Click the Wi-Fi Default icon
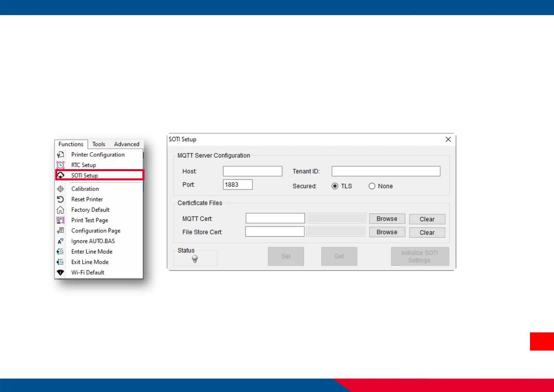The height and width of the screenshot is (392, 554). tap(61, 273)
